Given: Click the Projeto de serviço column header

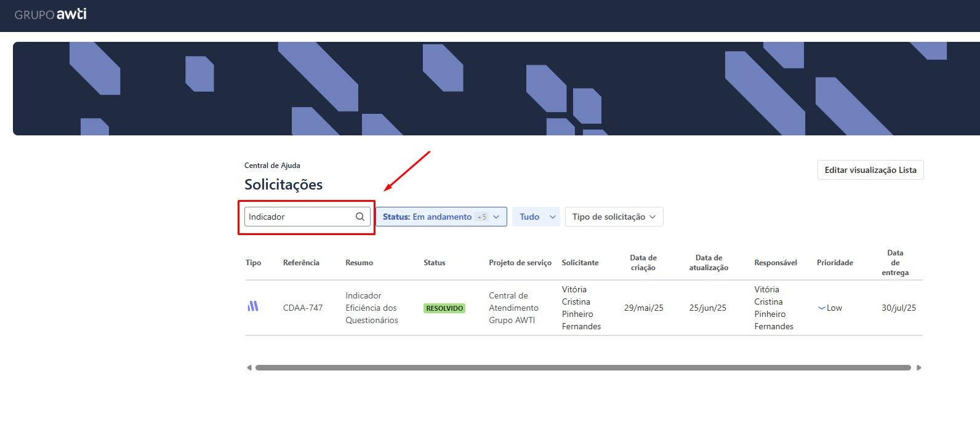Looking at the screenshot, I should tap(520, 263).
